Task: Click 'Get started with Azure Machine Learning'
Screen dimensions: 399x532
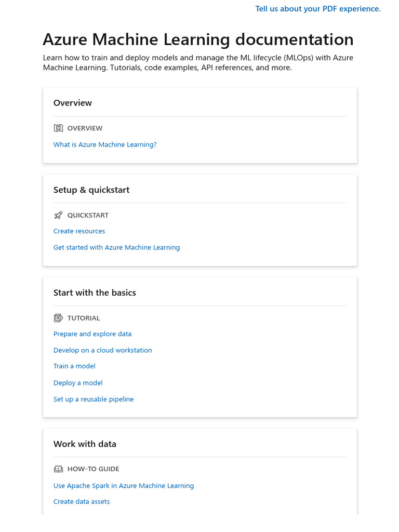Action: (116, 247)
